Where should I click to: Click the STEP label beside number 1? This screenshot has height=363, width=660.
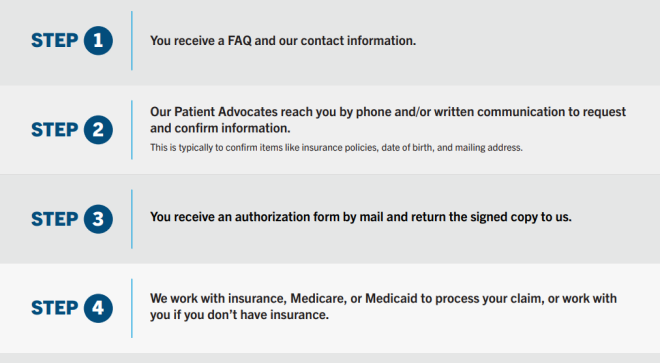pos(55,41)
